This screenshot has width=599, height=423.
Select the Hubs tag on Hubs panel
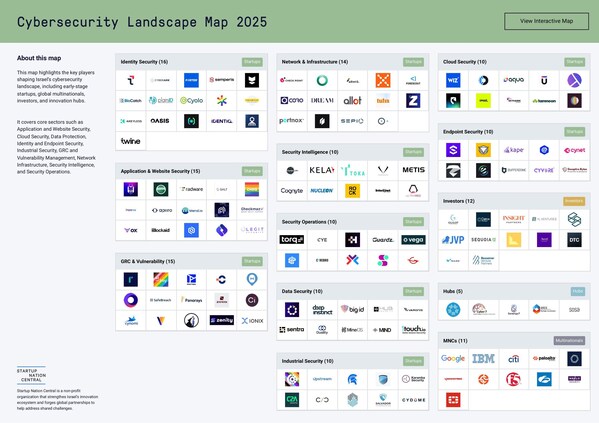pyautogui.click(x=578, y=291)
